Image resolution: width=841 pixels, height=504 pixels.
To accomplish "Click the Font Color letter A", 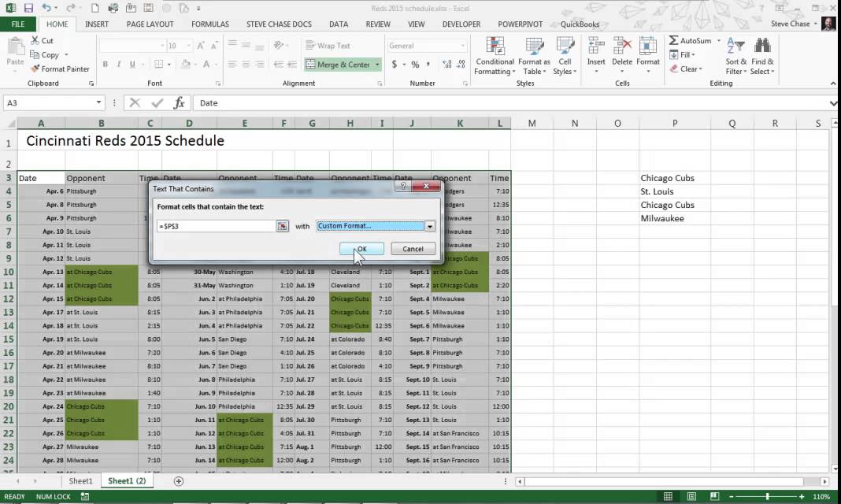I will click(206, 65).
